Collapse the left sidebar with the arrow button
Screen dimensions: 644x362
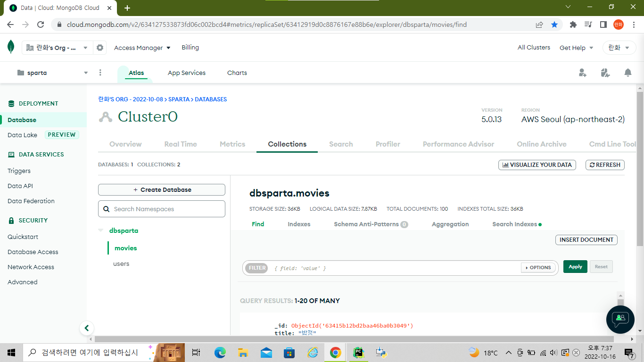click(86, 328)
